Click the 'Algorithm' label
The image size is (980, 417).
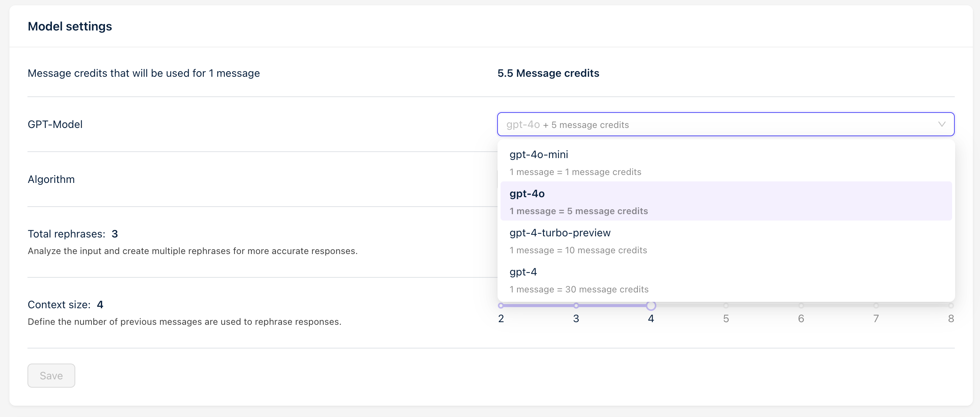(x=51, y=179)
